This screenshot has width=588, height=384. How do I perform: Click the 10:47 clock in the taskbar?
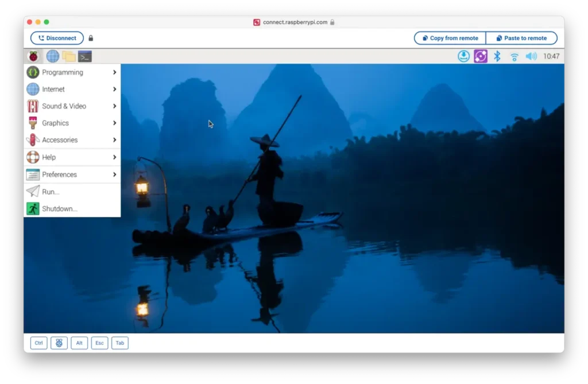(551, 56)
